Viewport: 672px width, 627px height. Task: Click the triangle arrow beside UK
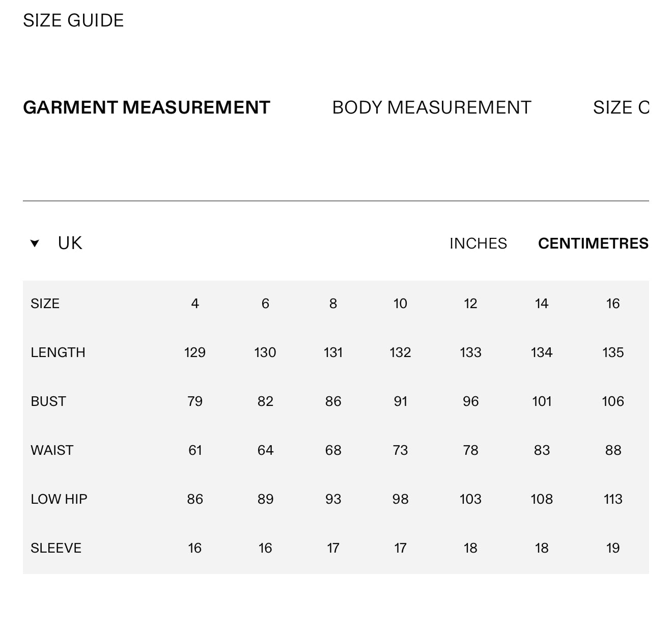coord(35,243)
